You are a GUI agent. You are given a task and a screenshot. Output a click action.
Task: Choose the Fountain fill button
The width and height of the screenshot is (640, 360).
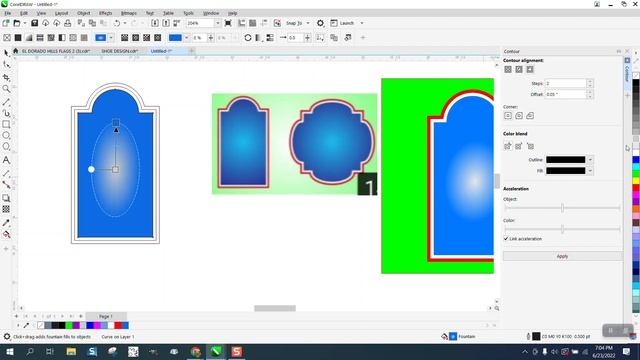pyautogui.click(x=29, y=38)
